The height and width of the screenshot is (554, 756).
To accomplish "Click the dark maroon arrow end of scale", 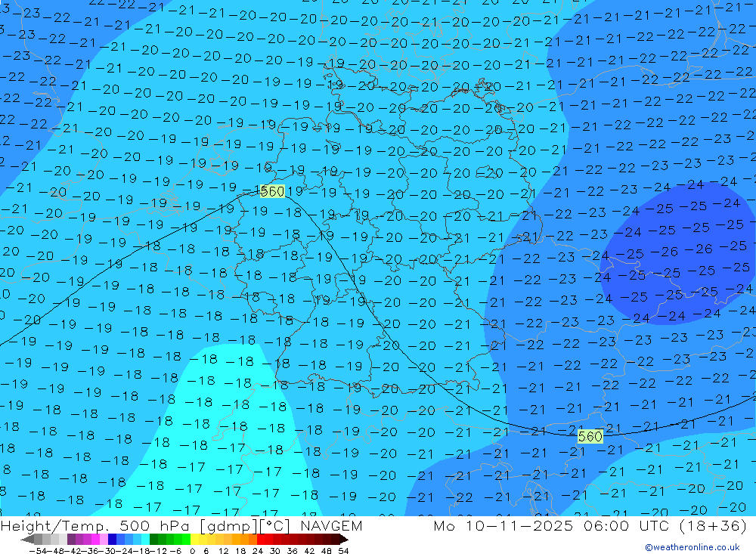I will (x=344, y=539).
